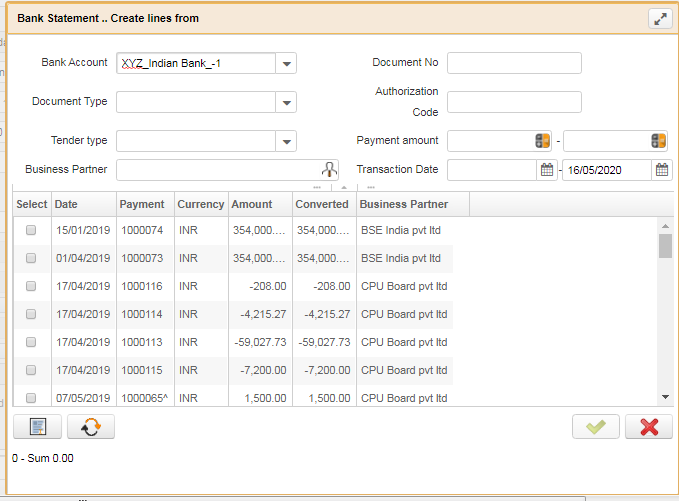
Task: Collapse filter panel using small up triangle
Action: [x=344, y=187]
